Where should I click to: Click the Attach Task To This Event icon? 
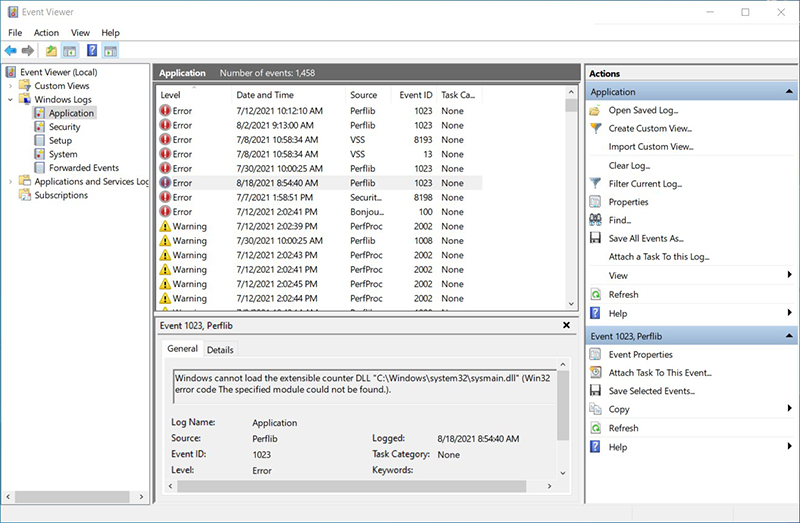click(x=596, y=373)
